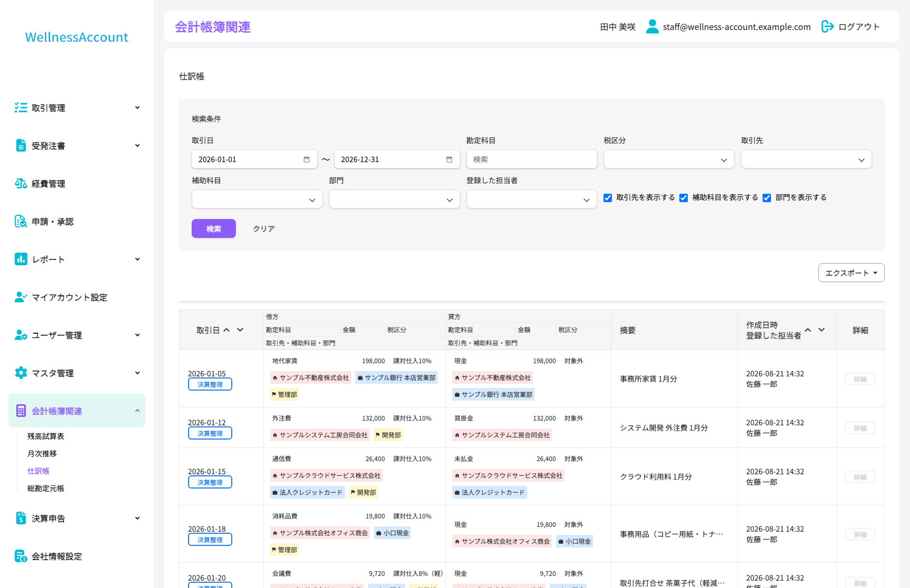Viewport: 910px width, 588px height.
Task: Click the 取引管理 checklist icon in sidebar
Action: pyautogui.click(x=21, y=108)
